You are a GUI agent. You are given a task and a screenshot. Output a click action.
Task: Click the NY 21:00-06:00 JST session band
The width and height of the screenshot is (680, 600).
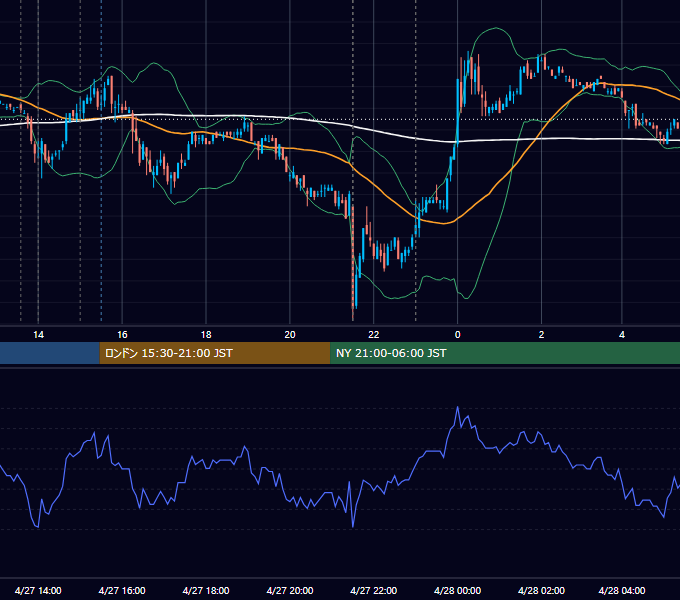[x=505, y=353]
